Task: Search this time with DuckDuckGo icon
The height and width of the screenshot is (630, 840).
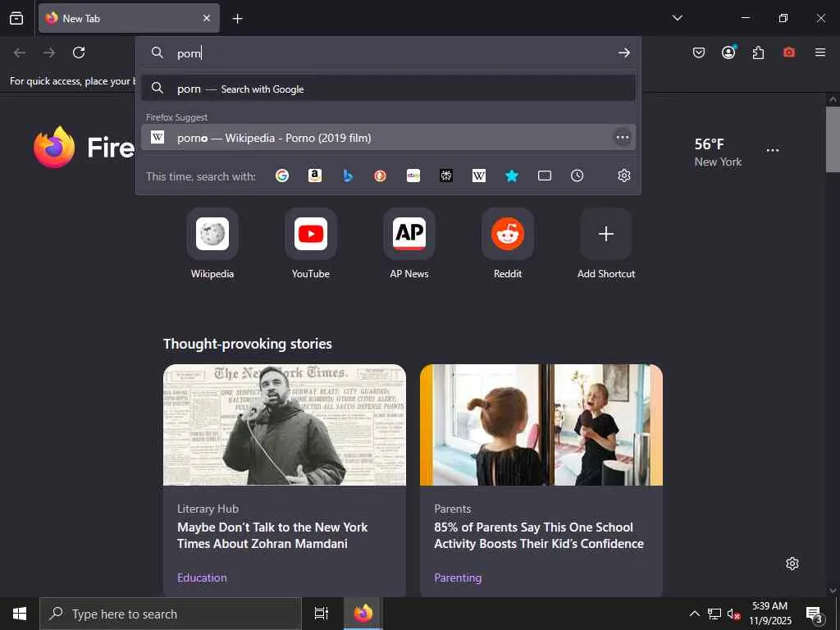Action: pyautogui.click(x=381, y=176)
